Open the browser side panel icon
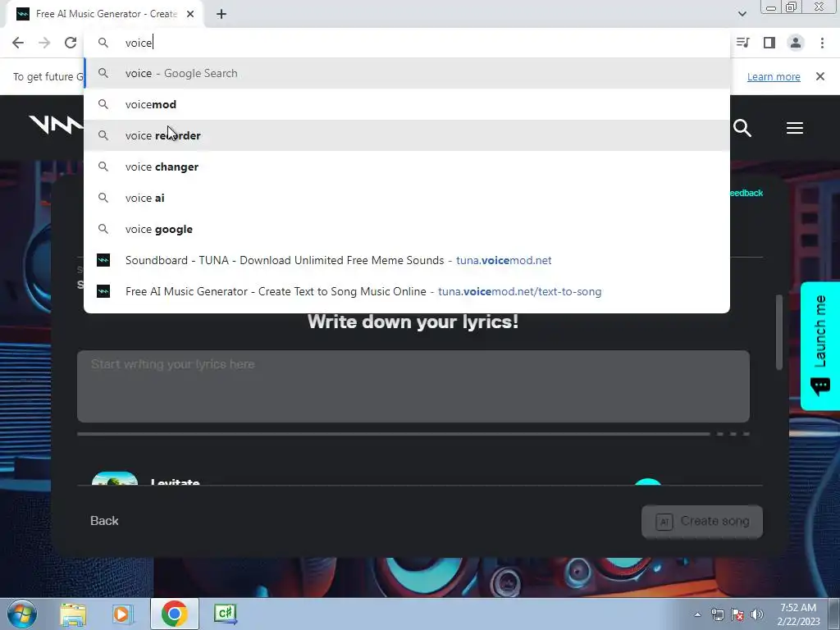Image resolution: width=840 pixels, height=630 pixels. pos(769,43)
